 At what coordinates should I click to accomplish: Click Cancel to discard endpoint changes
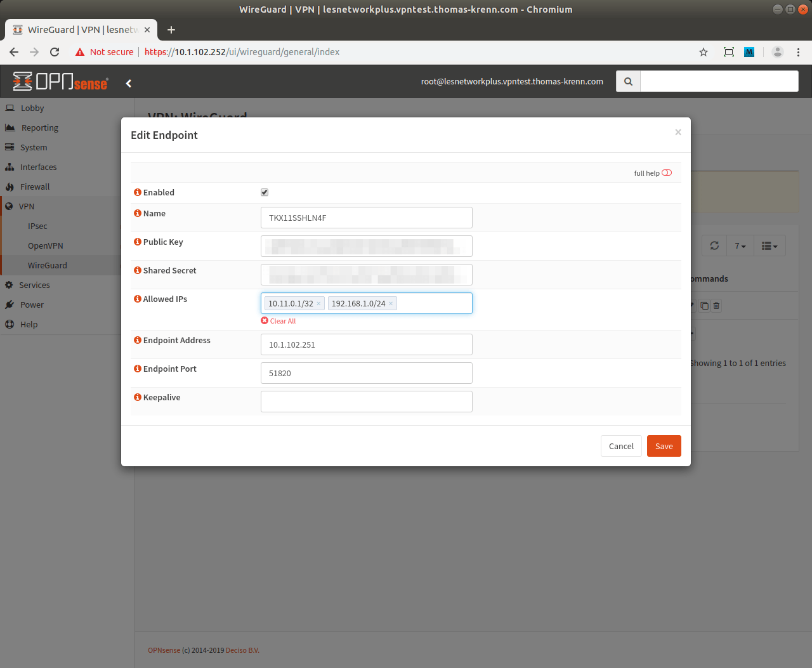coord(621,446)
